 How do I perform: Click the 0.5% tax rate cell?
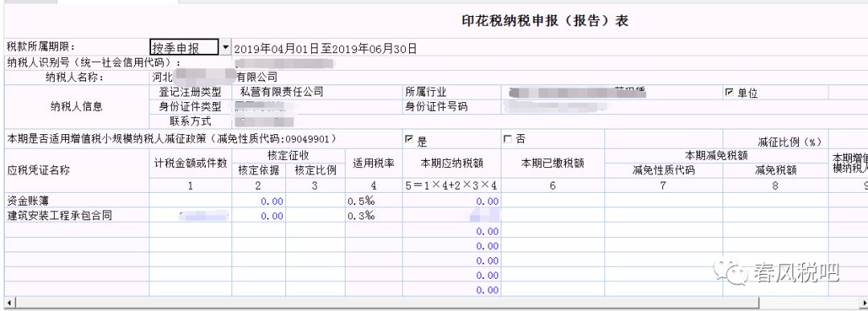(373, 200)
